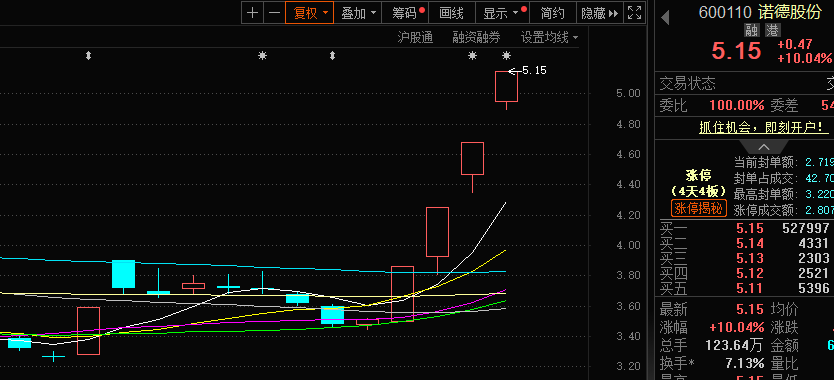The height and width of the screenshot is (380, 834).
Task: Expand the 设置均线 moving average dropdown
Action: (x=549, y=37)
